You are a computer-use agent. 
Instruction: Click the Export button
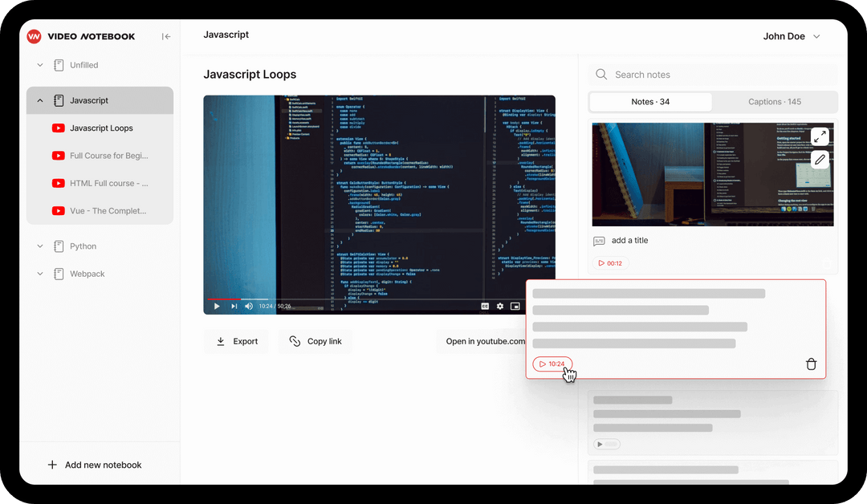tap(236, 341)
